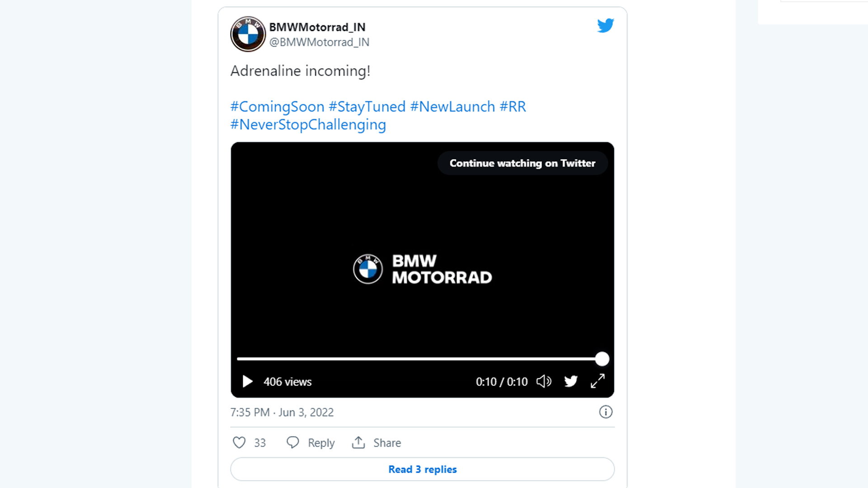Follow the #RR hashtag link

tap(513, 107)
